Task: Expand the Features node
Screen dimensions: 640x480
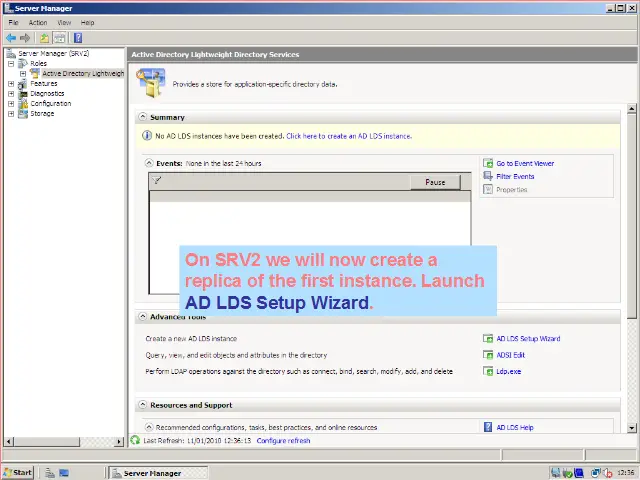Action: coord(11,84)
